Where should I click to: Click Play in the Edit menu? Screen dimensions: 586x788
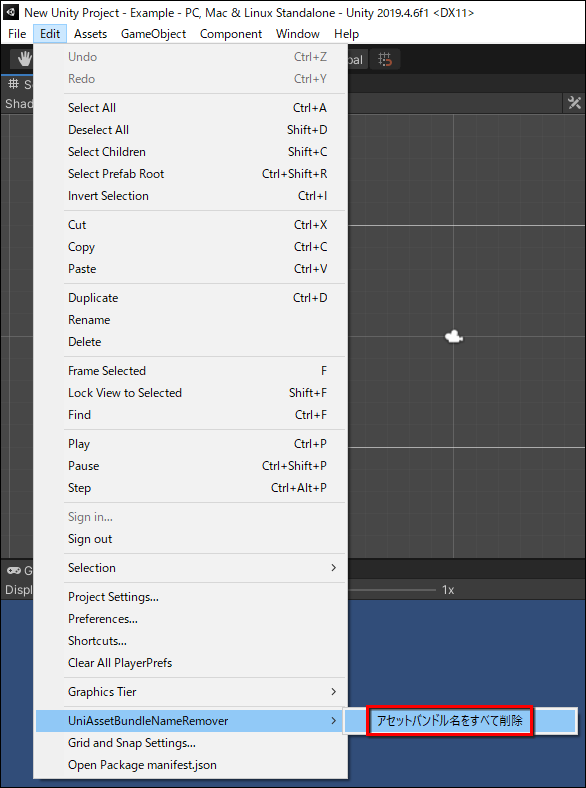190,444
